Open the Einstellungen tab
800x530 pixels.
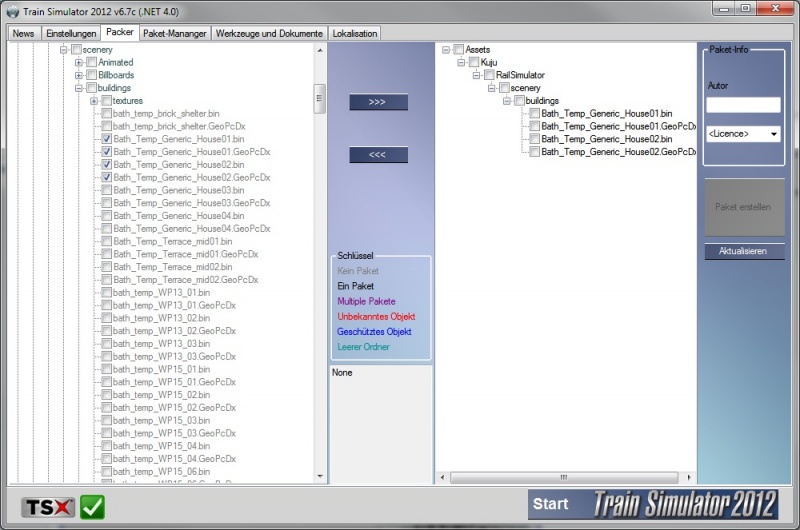tap(71, 33)
